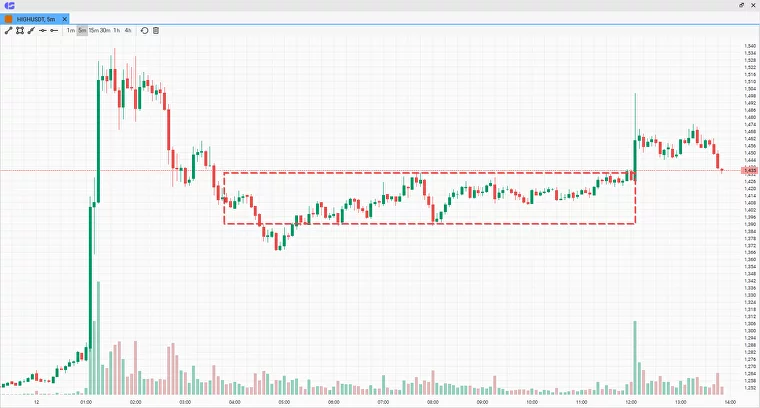Screen dimensions: 760x408
Task: Click the app logo in title bar
Action: coord(9,5)
